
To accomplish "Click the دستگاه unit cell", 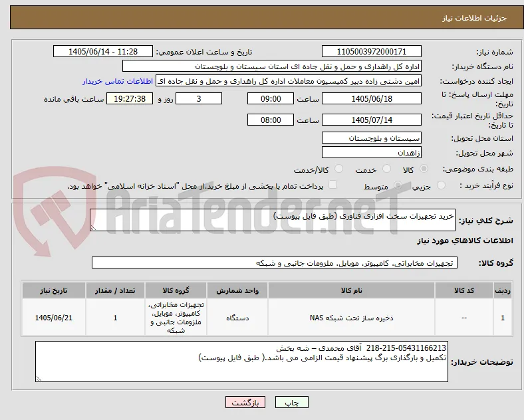I will point(237,318).
